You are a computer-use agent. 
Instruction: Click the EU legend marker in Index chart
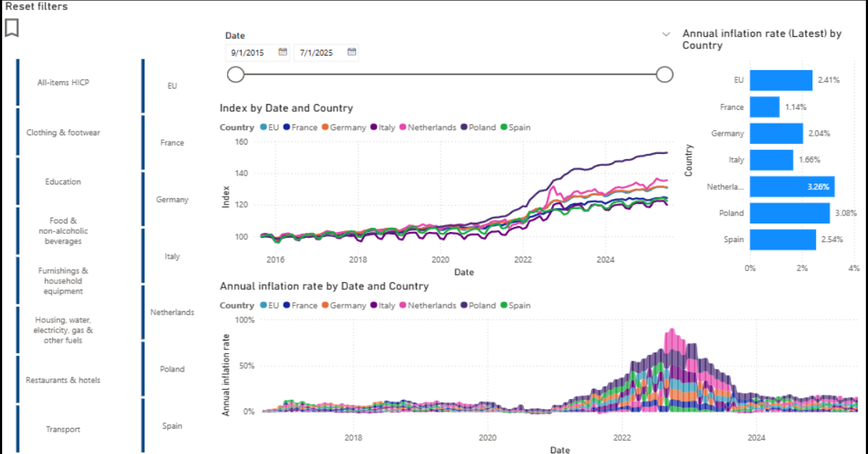(x=263, y=127)
